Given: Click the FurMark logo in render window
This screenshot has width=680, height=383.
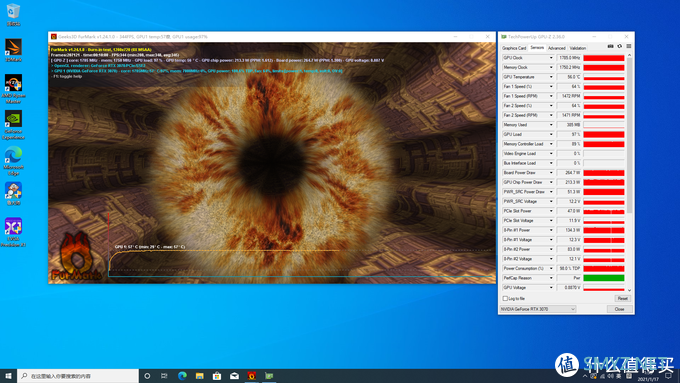Looking at the screenshot, I should pos(77,257).
